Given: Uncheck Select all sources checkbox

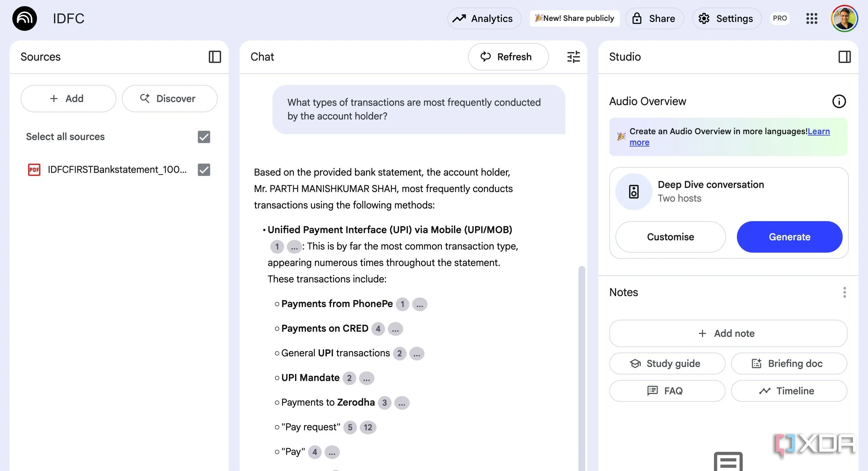Looking at the screenshot, I should point(204,137).
